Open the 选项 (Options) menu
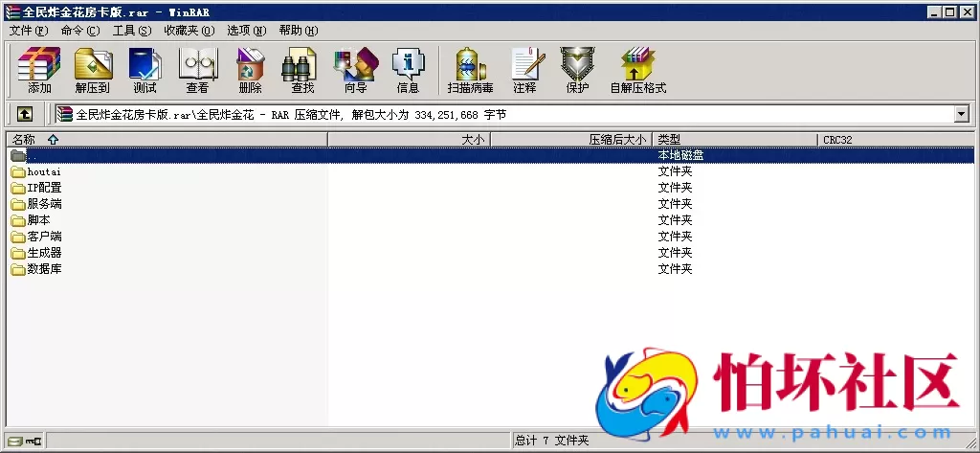The height and width of the screenshot is (453, 980). point(247,31)
